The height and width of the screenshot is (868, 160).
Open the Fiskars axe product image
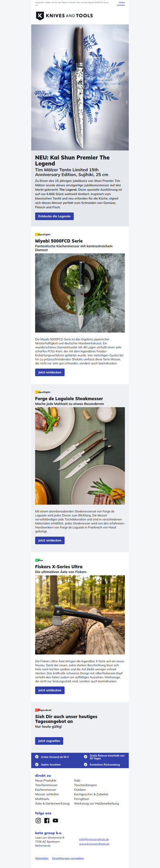(80, 615)
